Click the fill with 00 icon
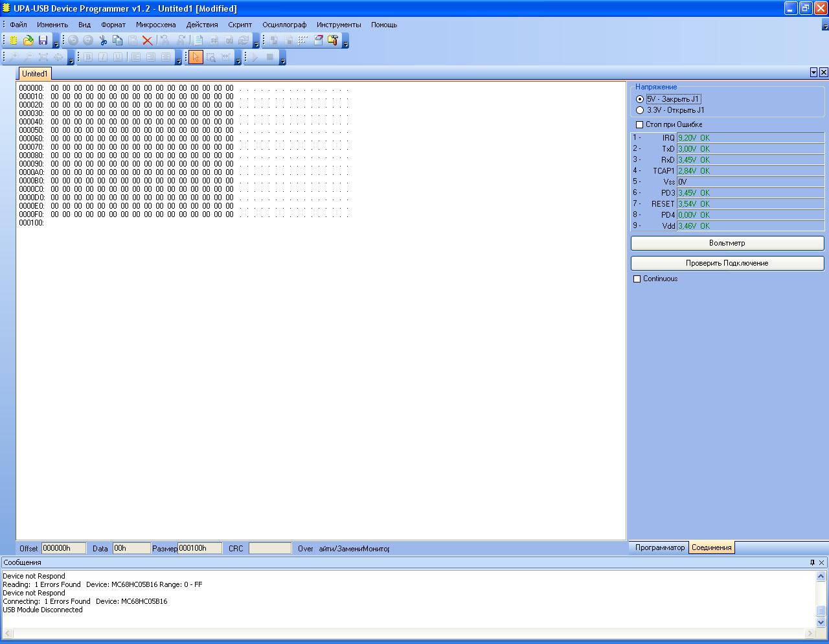This screenshot has width=829, height=644. [229, 40]
